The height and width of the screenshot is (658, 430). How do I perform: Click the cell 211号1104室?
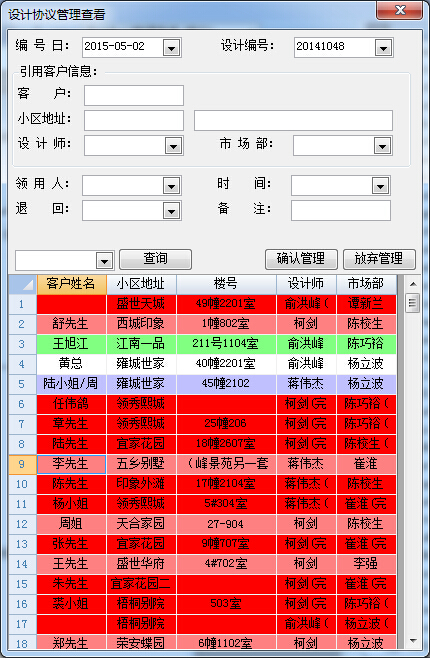coord(226,344)
